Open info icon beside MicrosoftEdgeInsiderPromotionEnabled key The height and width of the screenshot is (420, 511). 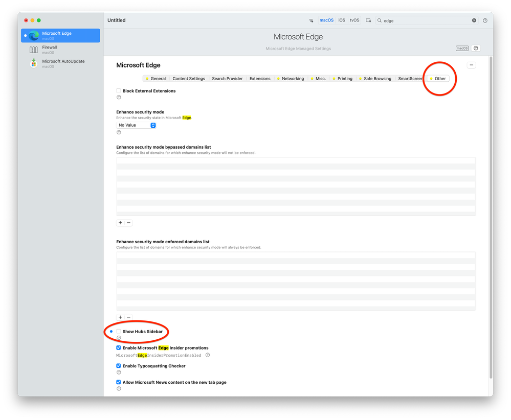tap(208, 355)
